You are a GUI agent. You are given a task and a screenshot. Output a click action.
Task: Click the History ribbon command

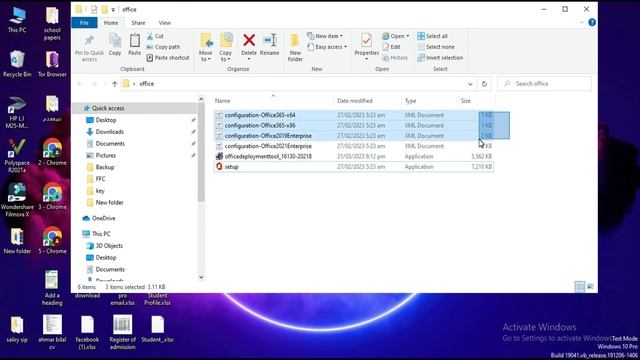[x=395, y=58]
